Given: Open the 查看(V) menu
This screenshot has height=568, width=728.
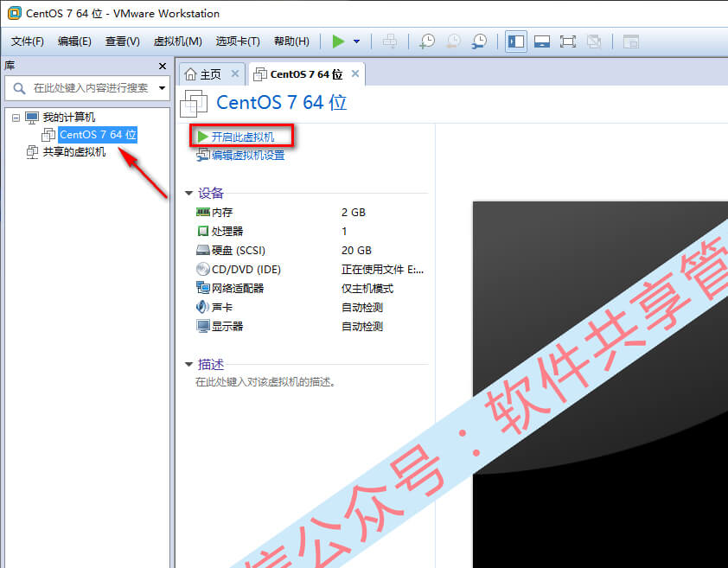Looking at the screenshot, I should tap(122, 41).
